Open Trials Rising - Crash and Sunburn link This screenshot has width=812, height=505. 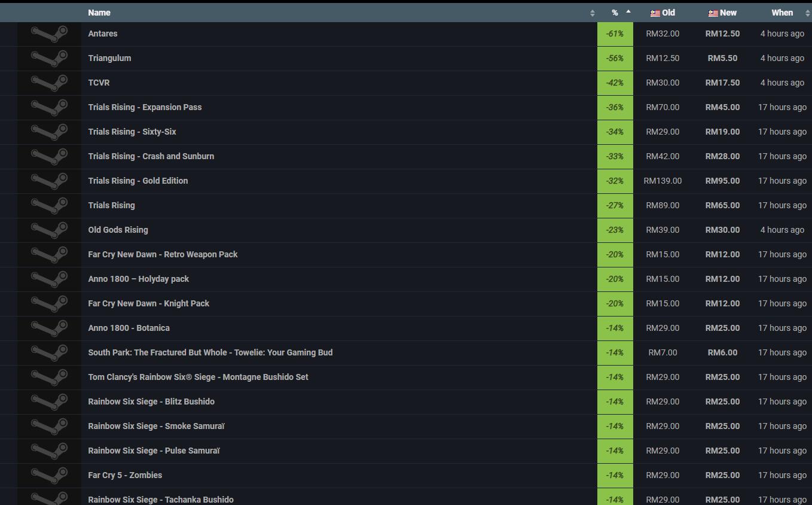(151, 156)
